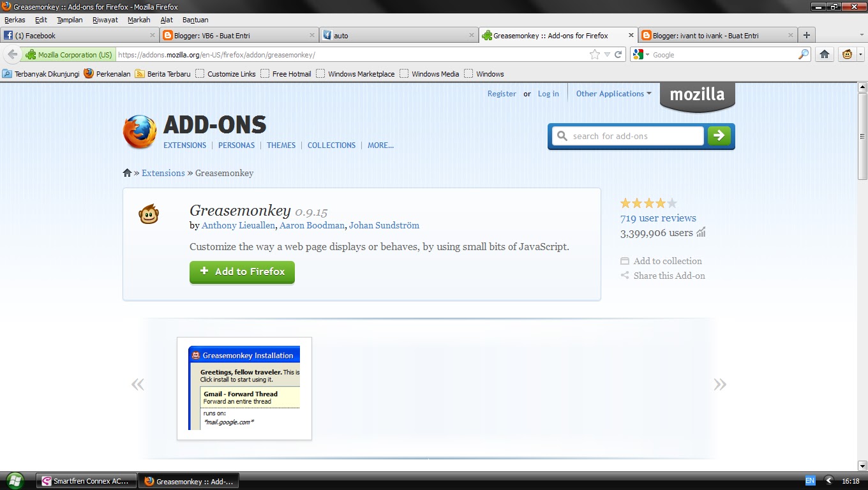
Task: Open the Windows Start orb
Action: click(x=15, y=480)
